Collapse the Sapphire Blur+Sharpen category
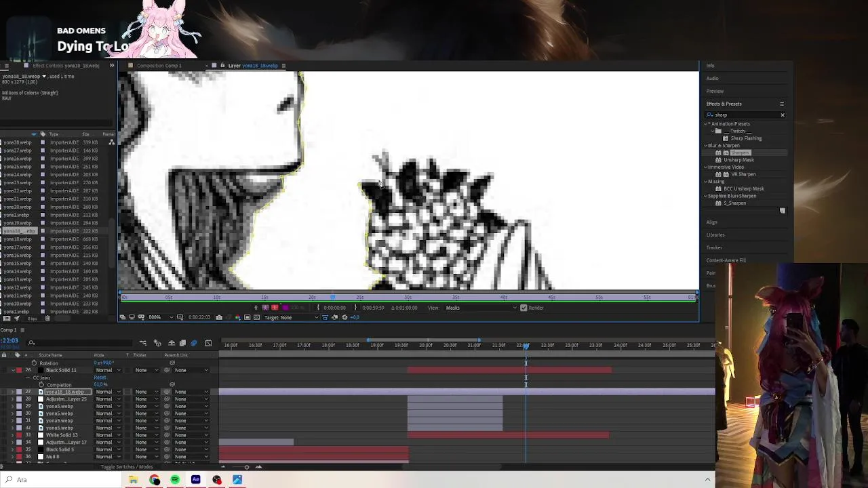This screenshot has width=868, height=488. [706, 196]
